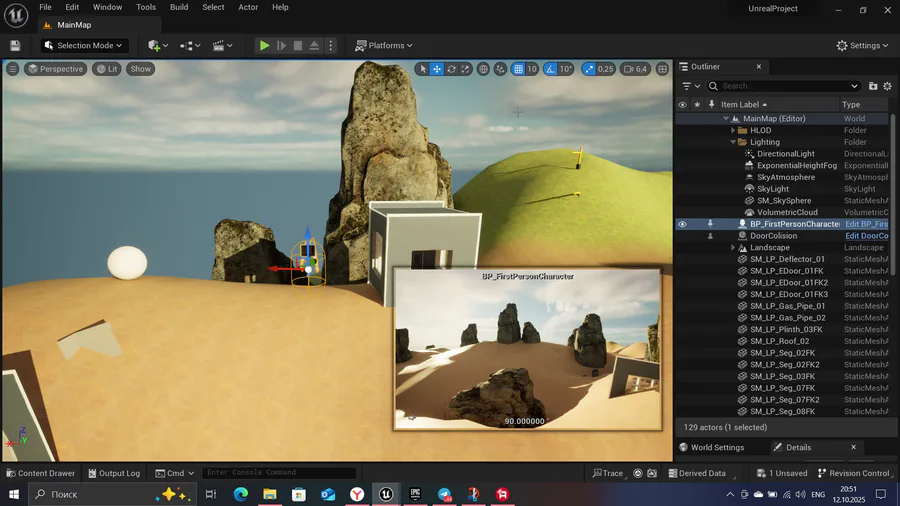The height and width of the screenshot is (506, 900).
Task: Change scale snap value 0,25
Action: (606, 69)
